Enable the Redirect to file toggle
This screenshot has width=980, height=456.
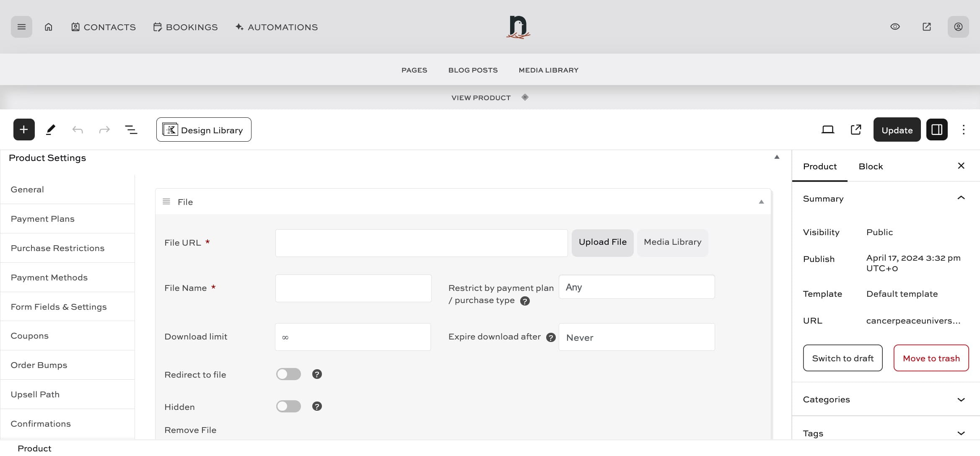(288, 374)
